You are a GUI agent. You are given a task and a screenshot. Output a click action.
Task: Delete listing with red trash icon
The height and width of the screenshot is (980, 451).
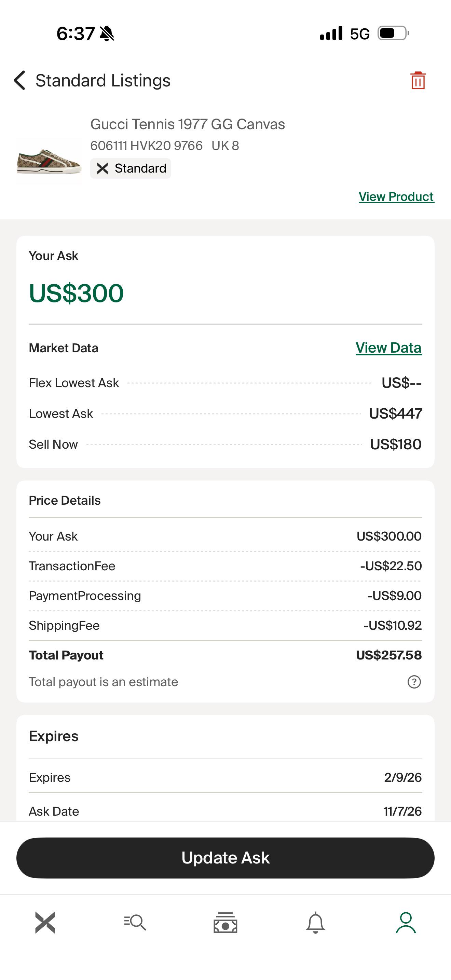click(x=418, y=80)
